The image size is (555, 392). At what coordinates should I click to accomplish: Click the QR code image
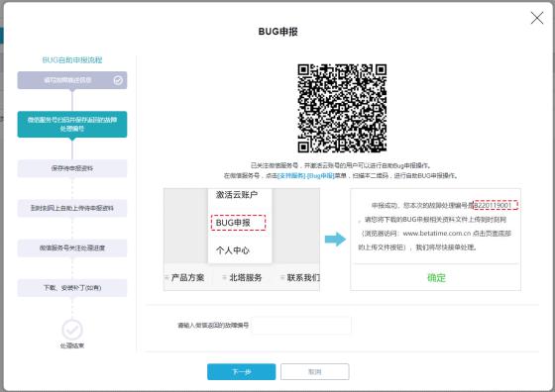(x=342, y=108)
